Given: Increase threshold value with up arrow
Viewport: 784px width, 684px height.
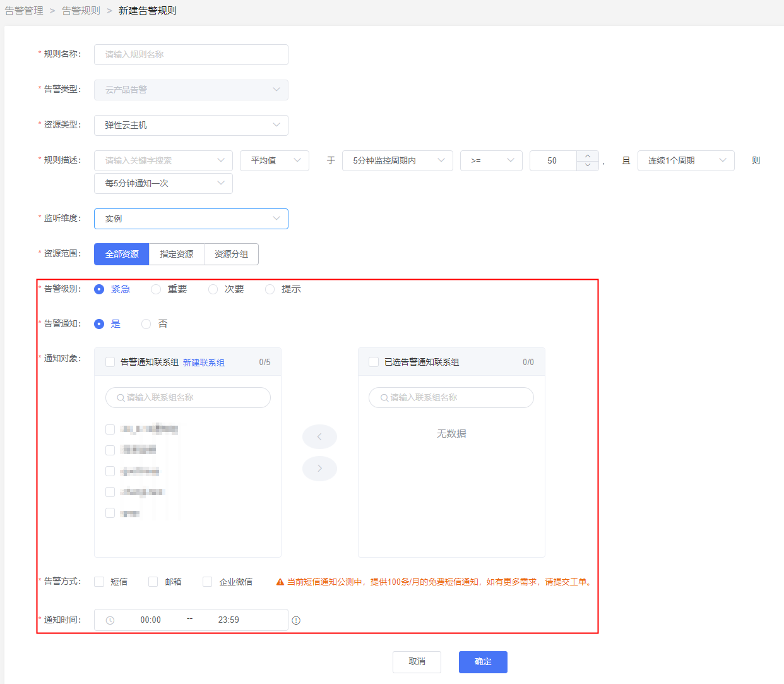Looking at the screenshot, I should [x=588, y=156].
